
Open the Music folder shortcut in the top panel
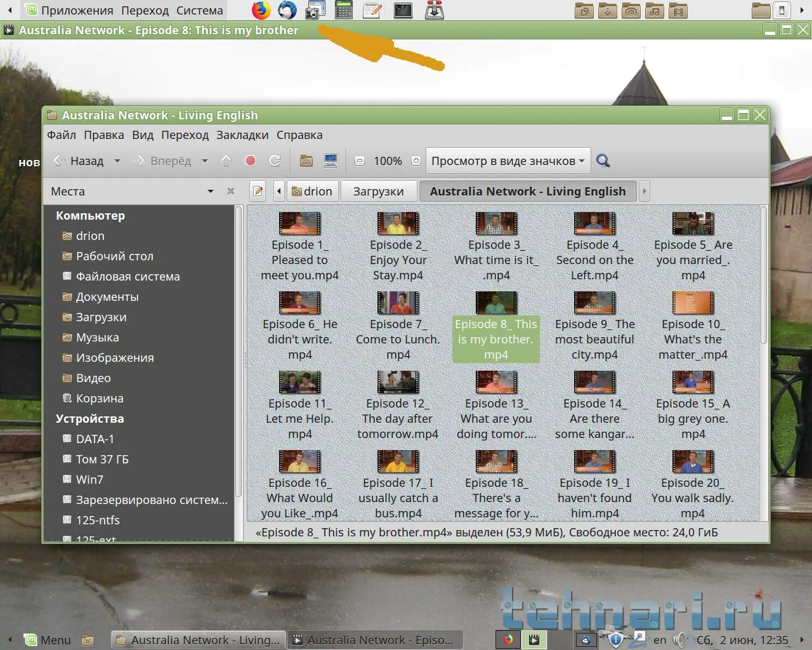point(655,11)
